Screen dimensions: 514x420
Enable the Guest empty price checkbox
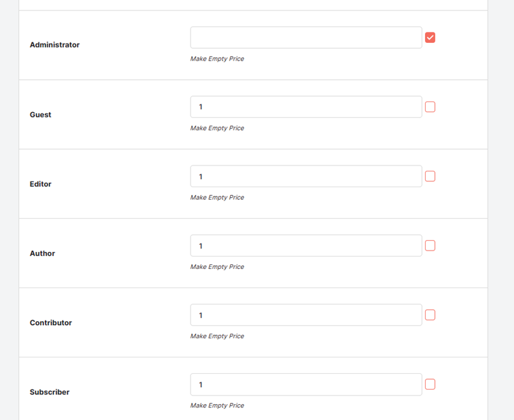(430, 107)
